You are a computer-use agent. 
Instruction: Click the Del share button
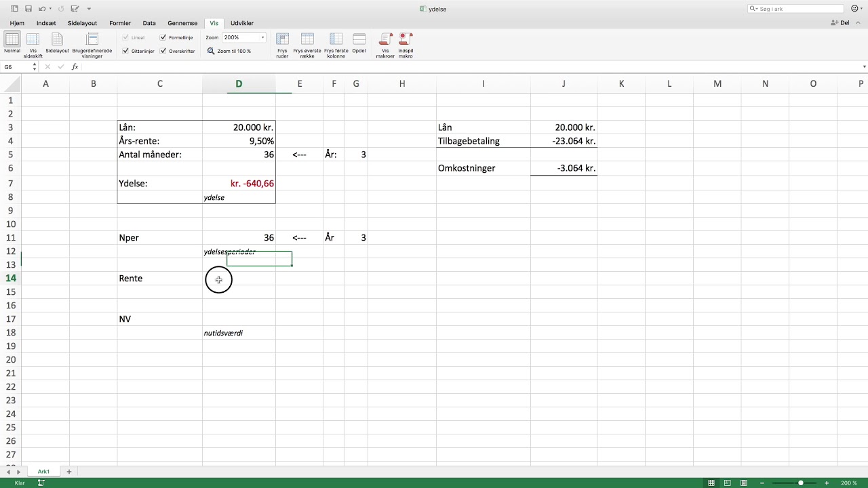tap(840, 23)
